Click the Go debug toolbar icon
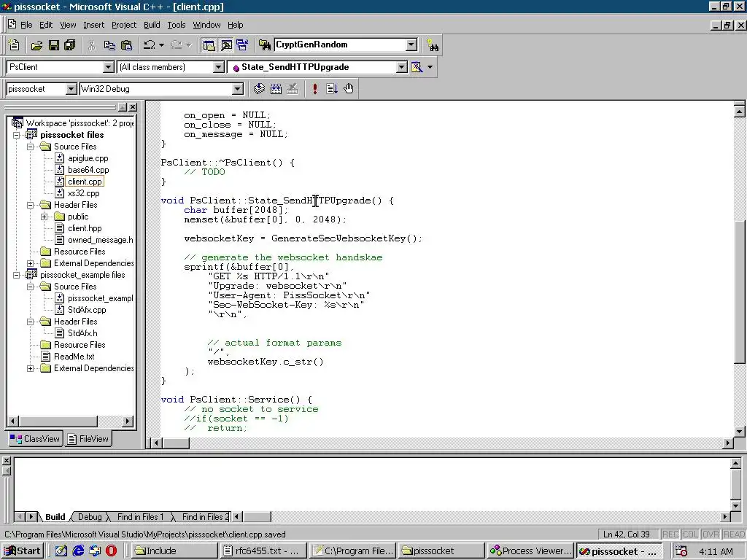The width and height of the screenshot is (747, 560). coord(332,88)
